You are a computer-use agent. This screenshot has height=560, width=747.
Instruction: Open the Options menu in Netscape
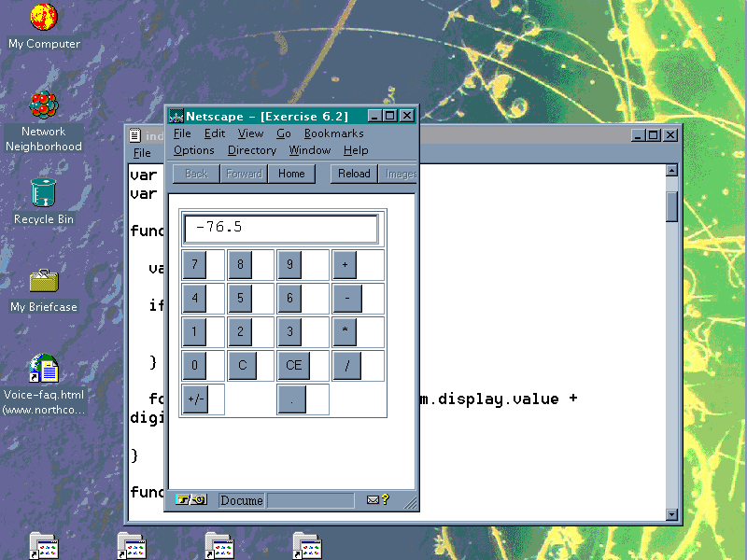point(193,150)
